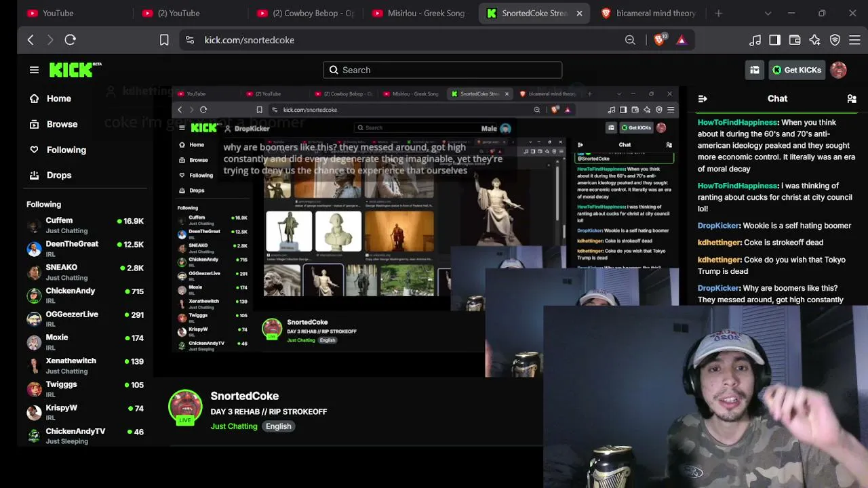
Task: Open the icon left of Get KICKs
Action: (x=755, y=70)
